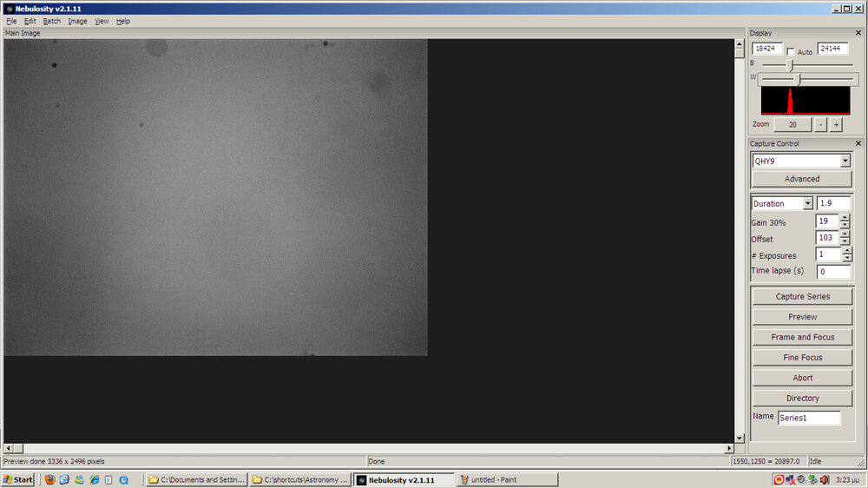868x488 pixels.
Task: Zoom out with the minus button
Action: pyautogui.click(x=820, y=125)
